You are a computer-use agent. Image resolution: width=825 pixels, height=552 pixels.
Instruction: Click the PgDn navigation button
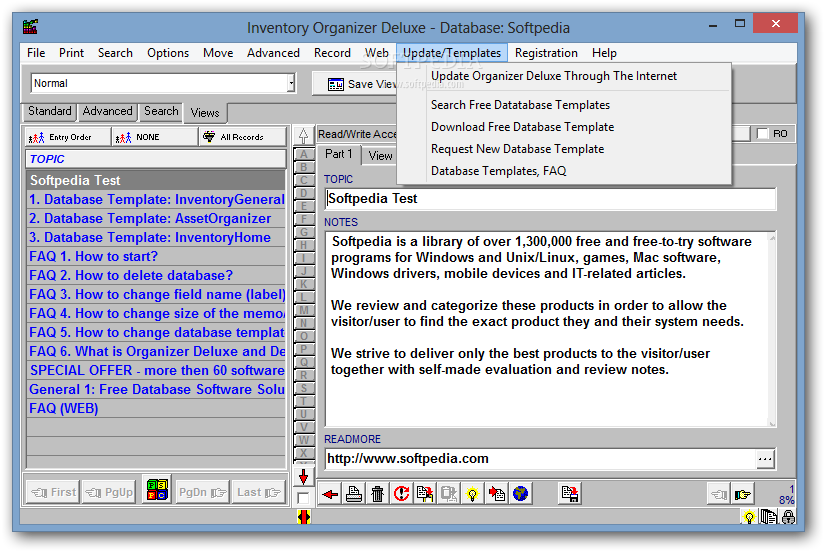click(x=202, y=492)
